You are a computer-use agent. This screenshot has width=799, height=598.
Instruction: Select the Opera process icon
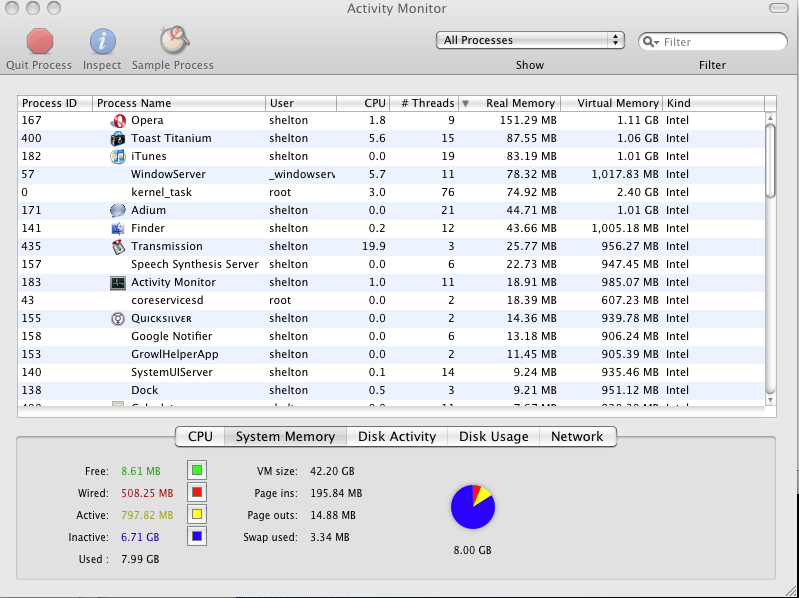point(118,121)
